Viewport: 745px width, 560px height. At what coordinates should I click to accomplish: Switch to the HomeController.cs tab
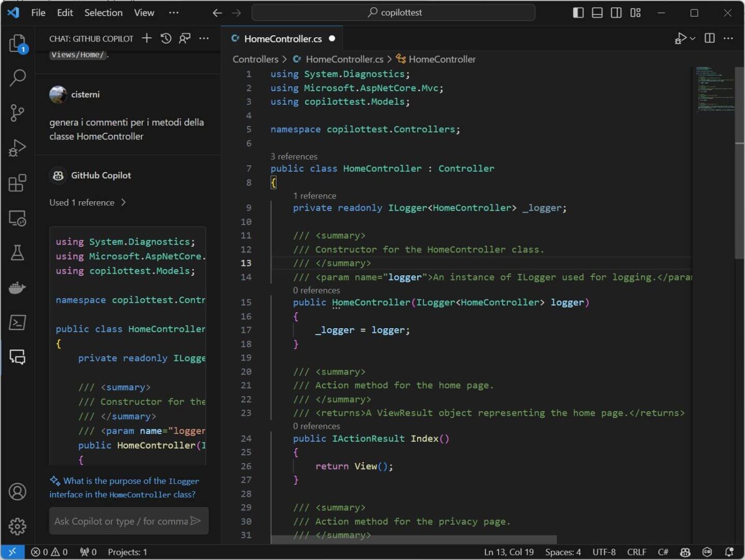click(283, 38)
